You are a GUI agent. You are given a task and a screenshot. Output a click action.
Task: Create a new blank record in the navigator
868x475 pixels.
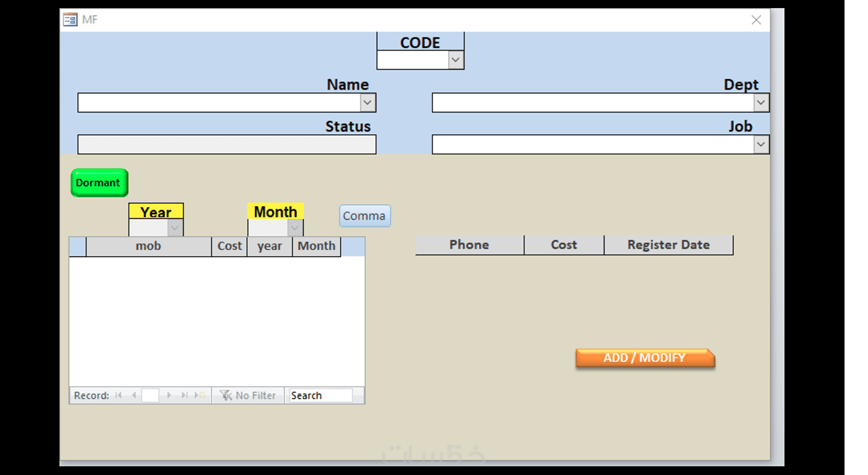pyautogui.click(x=200, y=395)
